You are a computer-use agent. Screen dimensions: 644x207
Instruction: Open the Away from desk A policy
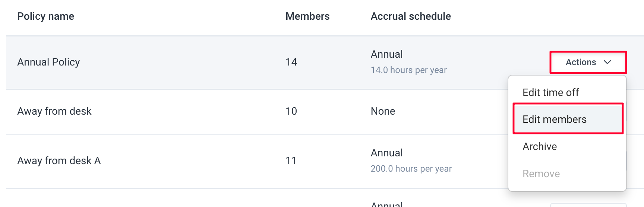tap(59, 160)
